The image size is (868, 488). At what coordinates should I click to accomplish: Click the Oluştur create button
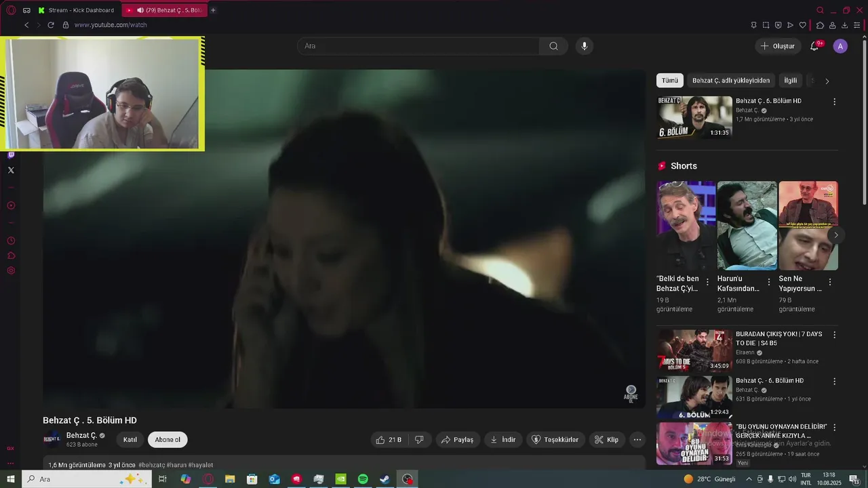click(x=778, y=46)
